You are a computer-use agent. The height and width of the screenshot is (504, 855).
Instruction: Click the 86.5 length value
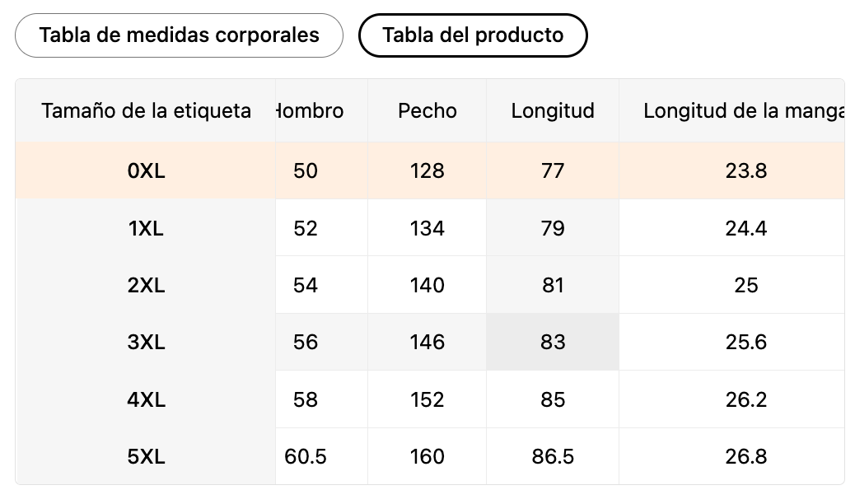coord(552,456)
